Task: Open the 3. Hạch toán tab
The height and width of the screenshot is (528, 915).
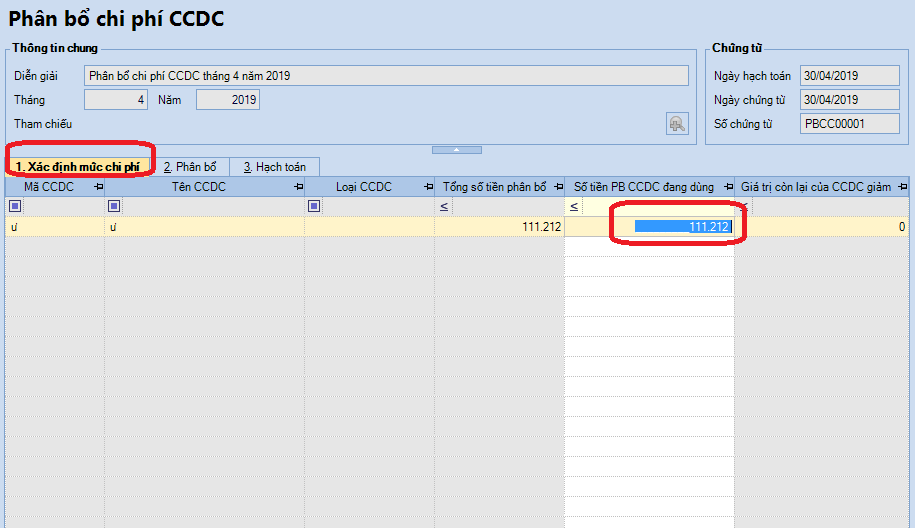Action: click(274, 167)
